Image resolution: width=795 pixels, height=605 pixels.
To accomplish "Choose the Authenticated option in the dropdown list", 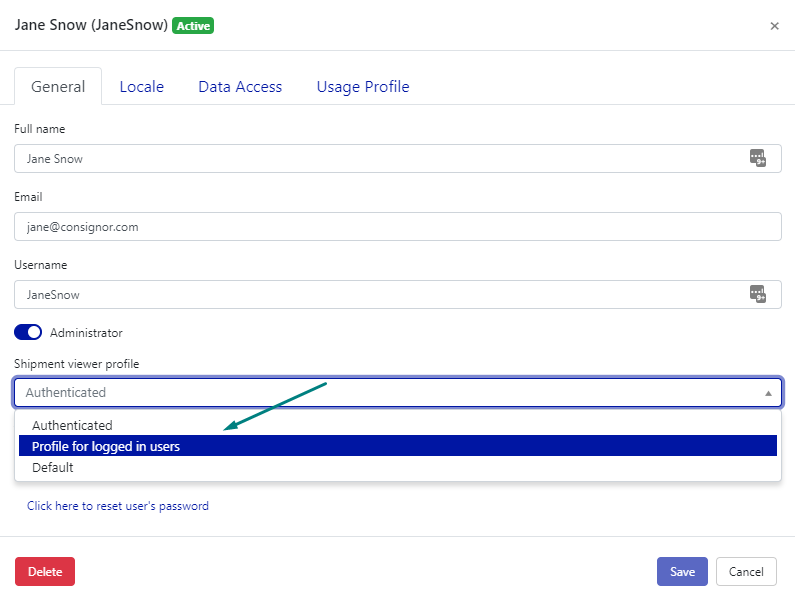I will click(72, 425).
